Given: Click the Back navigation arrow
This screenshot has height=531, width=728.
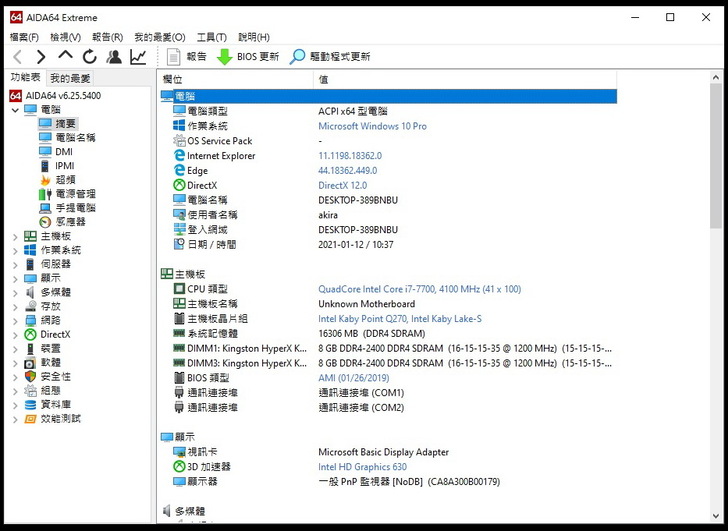Looking at the screenshot, I should (x=17, y=57).
